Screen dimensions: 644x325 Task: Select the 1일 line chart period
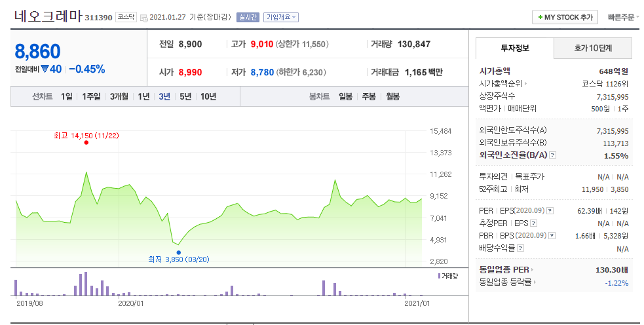coord(67,96)
